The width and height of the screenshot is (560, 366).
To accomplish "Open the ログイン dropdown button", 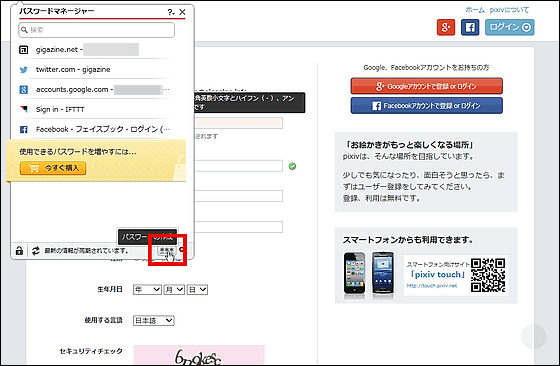I will 510,27.
